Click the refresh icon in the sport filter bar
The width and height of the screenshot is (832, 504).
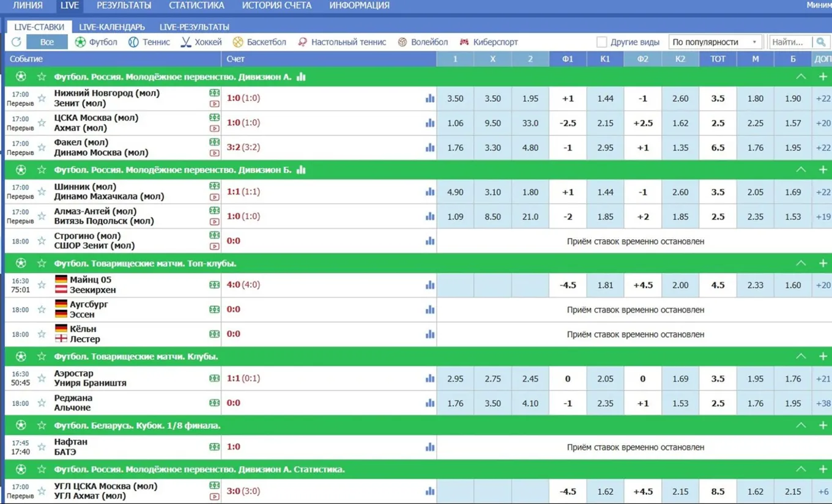click(16, 42)
